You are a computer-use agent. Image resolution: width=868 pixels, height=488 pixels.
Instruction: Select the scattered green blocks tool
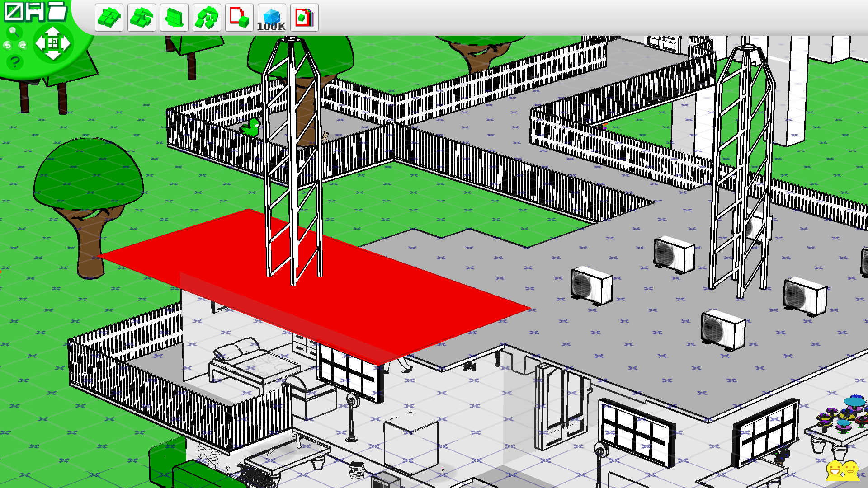(x=207, y=18)
